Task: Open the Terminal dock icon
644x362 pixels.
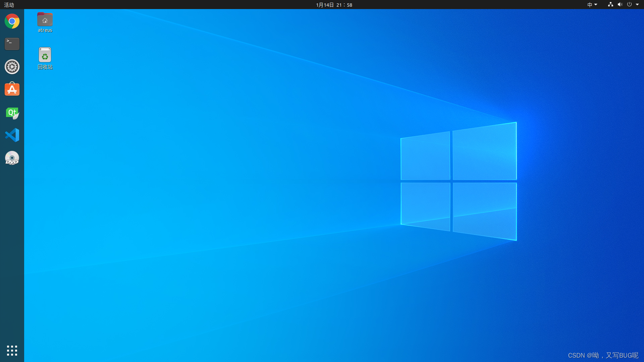Action: pos(12,44)
